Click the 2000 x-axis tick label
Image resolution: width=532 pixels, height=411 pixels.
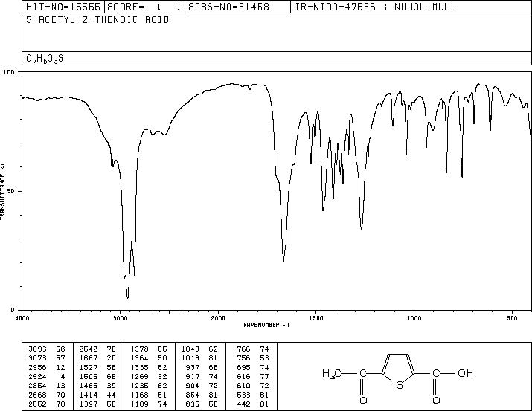pyautogui.click(x=218, y=318)
